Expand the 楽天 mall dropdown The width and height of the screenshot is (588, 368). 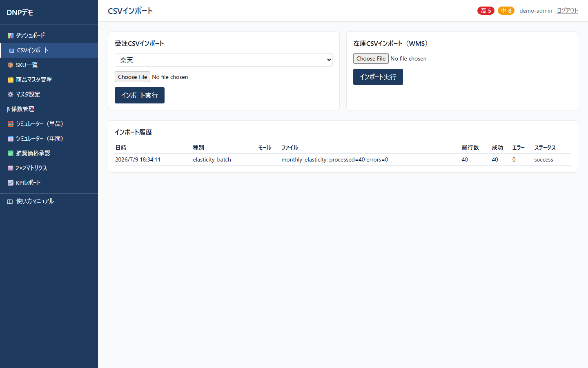[224, 60]
